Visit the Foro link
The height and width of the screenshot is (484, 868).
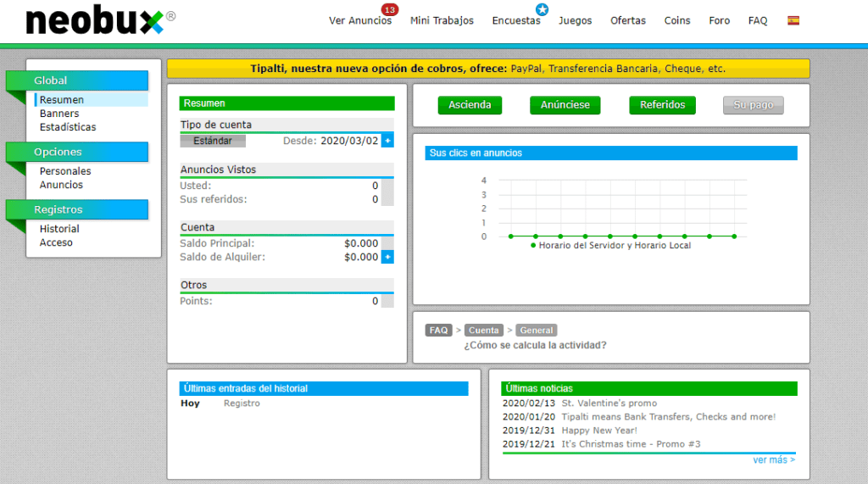point(719,20)
